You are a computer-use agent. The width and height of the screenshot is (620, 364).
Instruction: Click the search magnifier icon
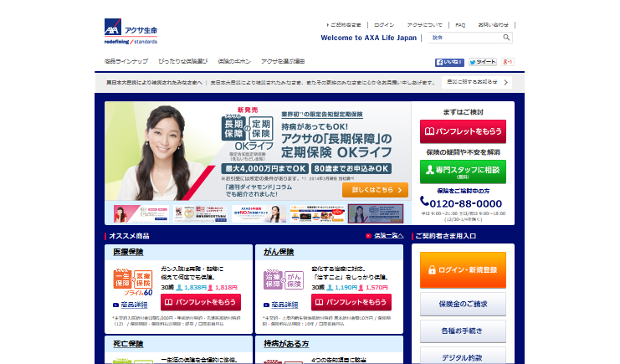tap(506, 38)
